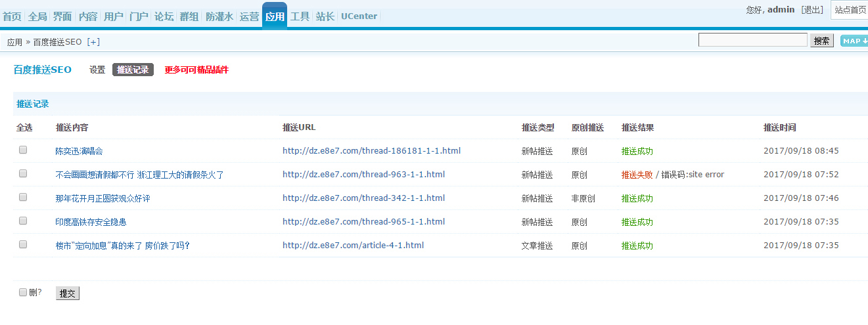Click the 全选 column header
The image size is (868, 325).
24,127
